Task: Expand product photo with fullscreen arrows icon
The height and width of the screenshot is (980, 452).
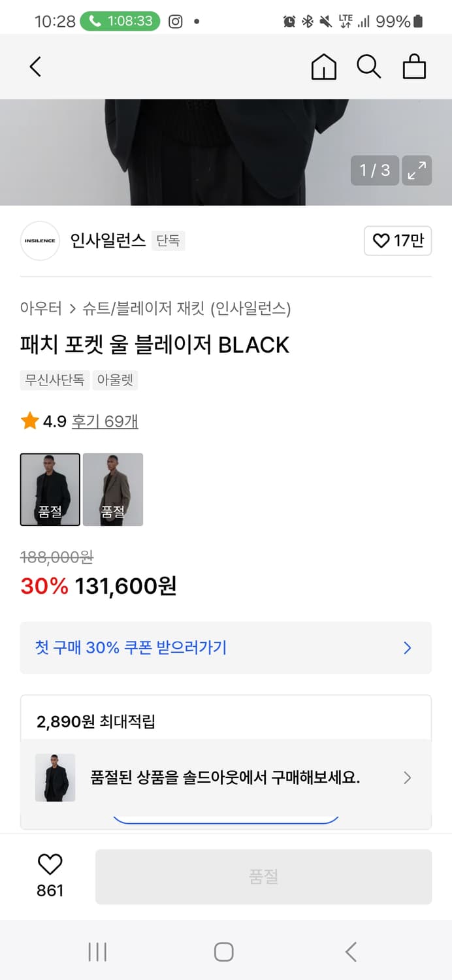Action: (x=417, y=171)
